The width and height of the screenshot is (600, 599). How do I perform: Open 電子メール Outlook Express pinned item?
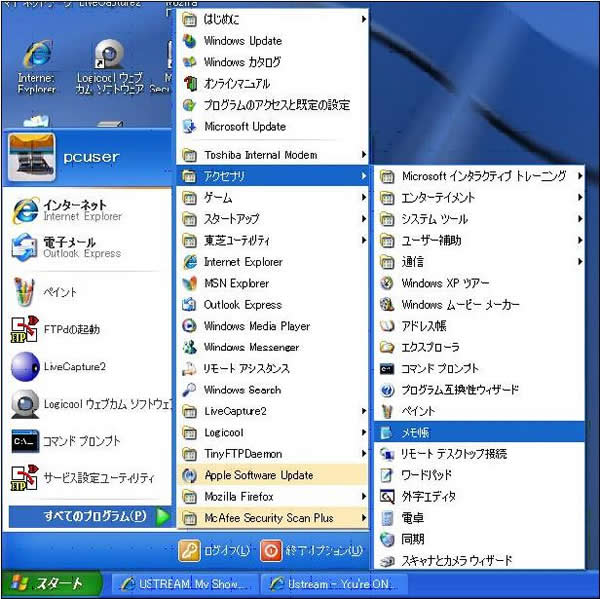click(89, 247)
